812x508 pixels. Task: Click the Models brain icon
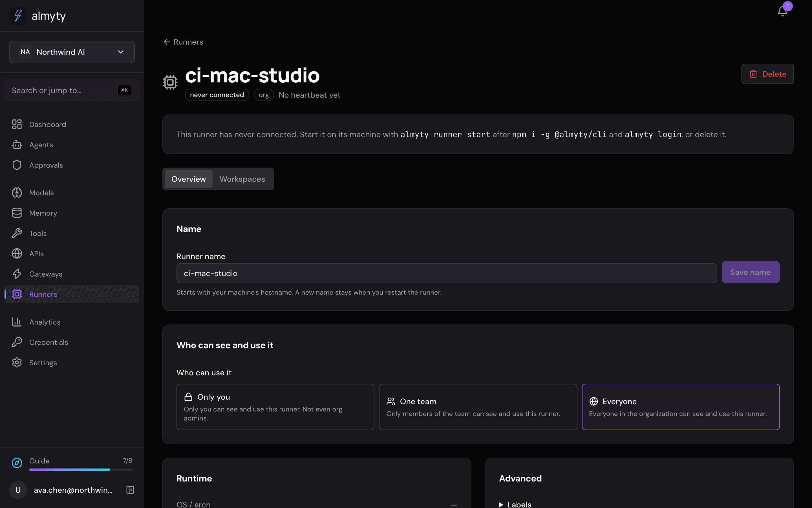point(17,192)
